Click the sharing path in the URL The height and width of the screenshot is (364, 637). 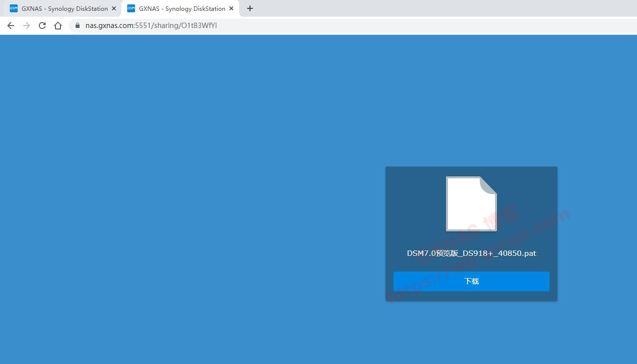coord(185,26)
